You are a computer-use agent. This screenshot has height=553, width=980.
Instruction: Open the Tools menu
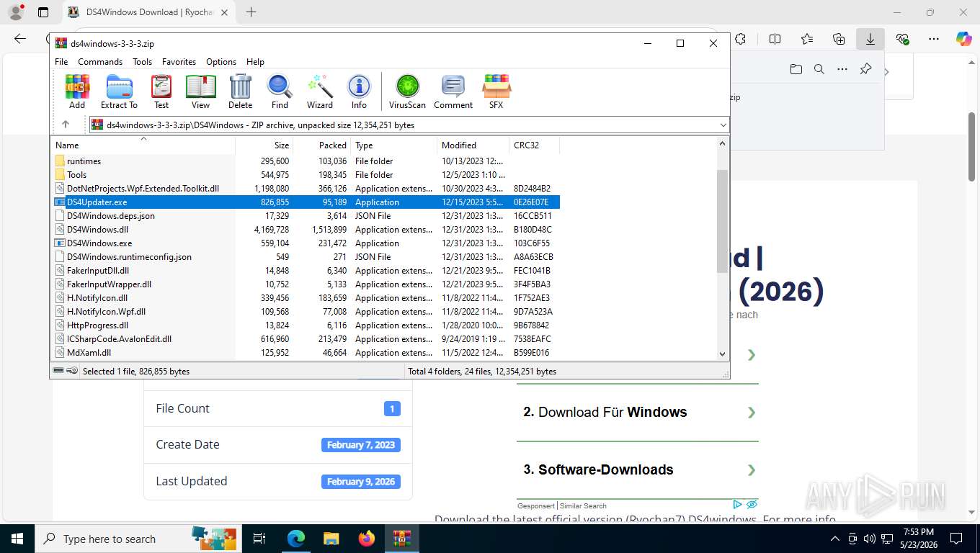pyautogui.click(x=143, y=62)
